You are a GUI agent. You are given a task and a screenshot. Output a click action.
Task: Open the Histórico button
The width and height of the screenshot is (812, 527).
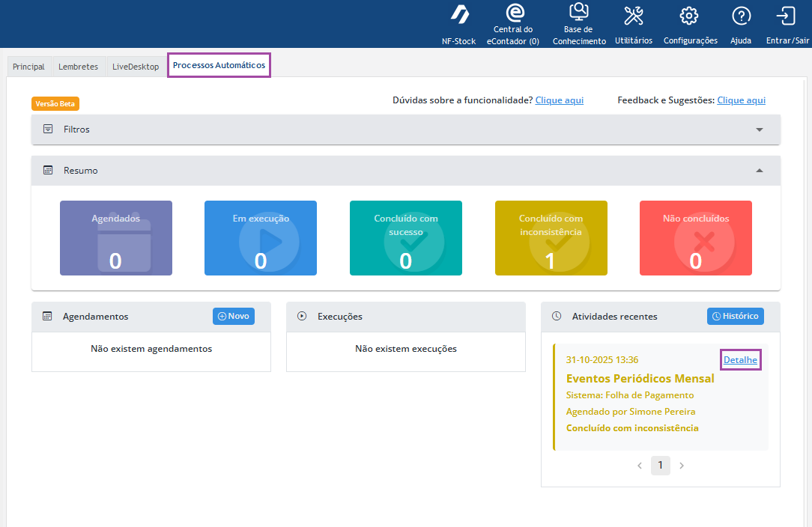click(735, 316)
